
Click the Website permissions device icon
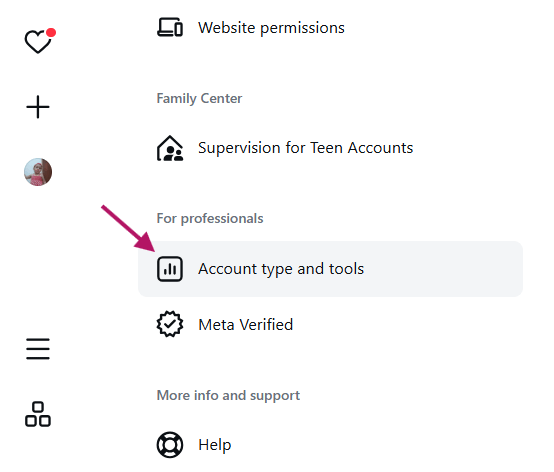170,28
